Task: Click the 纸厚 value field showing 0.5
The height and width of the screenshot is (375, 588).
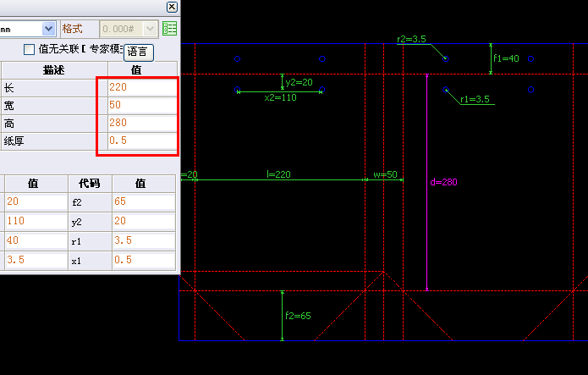Action: point(141,141)
